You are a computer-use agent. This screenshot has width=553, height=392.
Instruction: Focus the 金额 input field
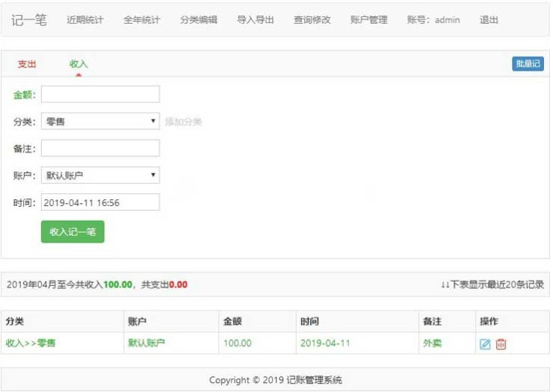point(101,94)
